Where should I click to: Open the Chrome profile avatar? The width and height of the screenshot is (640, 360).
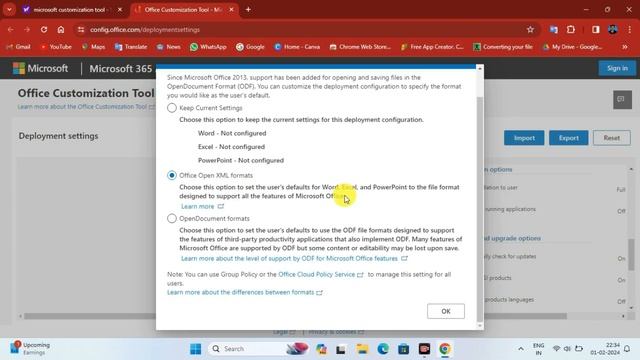coord(613,29)
